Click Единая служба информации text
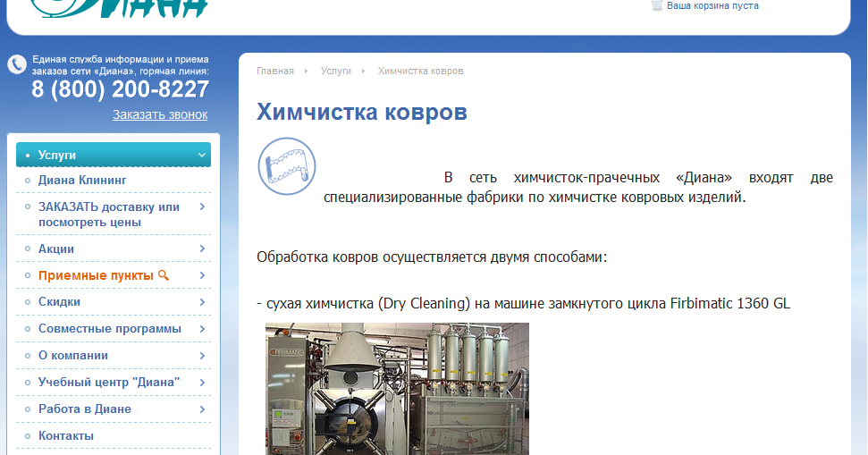868x455 pixels. click(120, 64)
